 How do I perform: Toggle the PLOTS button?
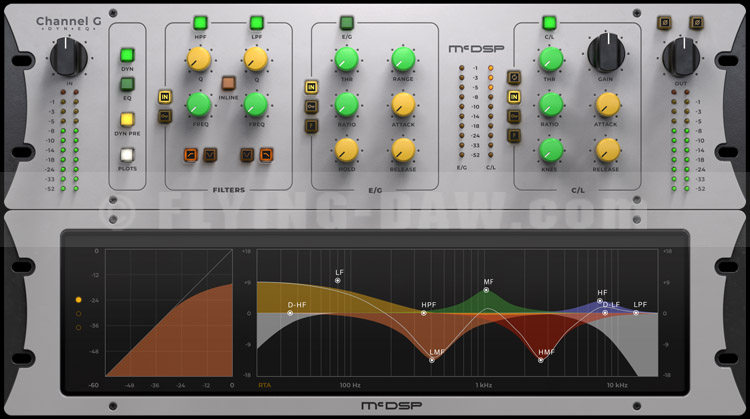pyautogui.click(x=127, y=155)
